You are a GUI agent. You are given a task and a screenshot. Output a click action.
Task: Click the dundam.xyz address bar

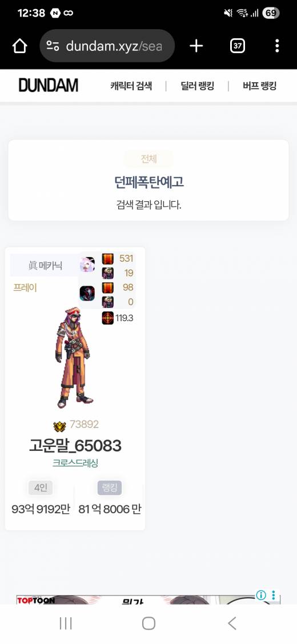click(107, 46)
